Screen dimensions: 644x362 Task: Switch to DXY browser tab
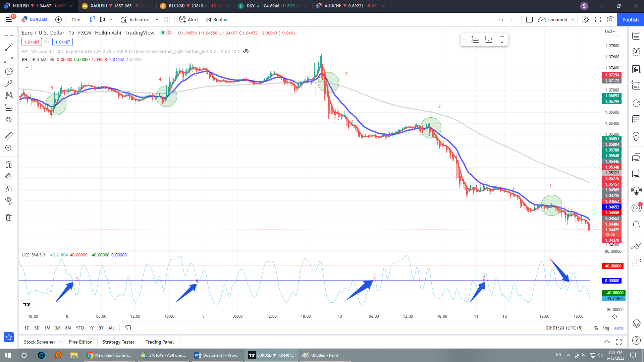273,6
